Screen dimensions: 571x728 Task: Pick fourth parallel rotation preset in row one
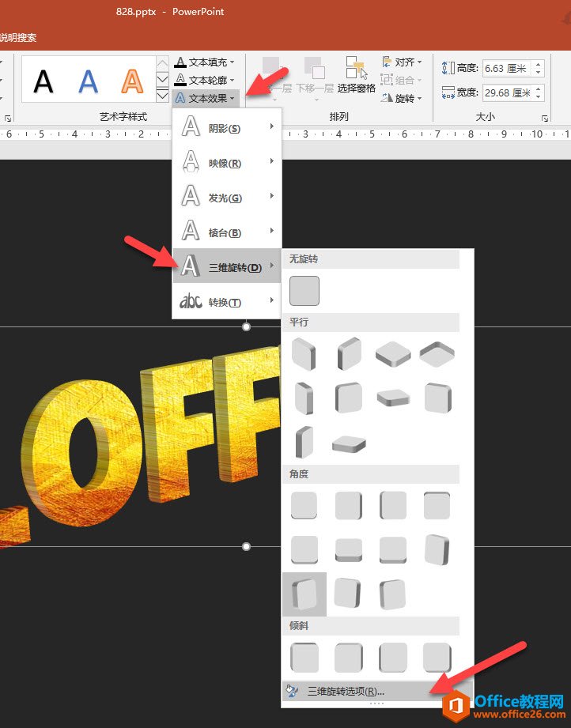pos(437,354)
